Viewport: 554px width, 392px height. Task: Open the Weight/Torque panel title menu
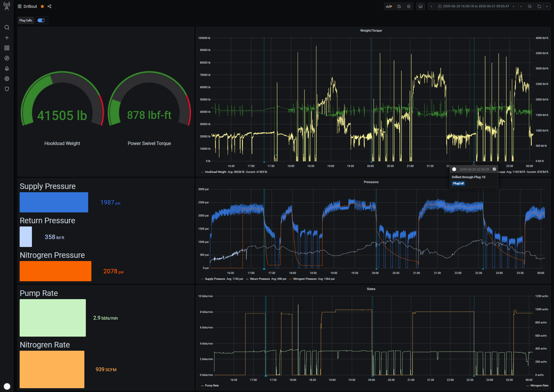(x=371, y=30)
